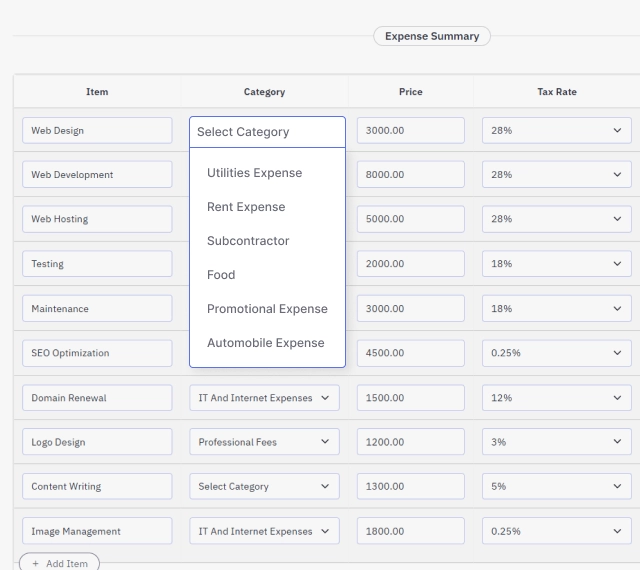Open tax rate dropdown for Web Design
The image size is (640, 570).
pos(557,130)
